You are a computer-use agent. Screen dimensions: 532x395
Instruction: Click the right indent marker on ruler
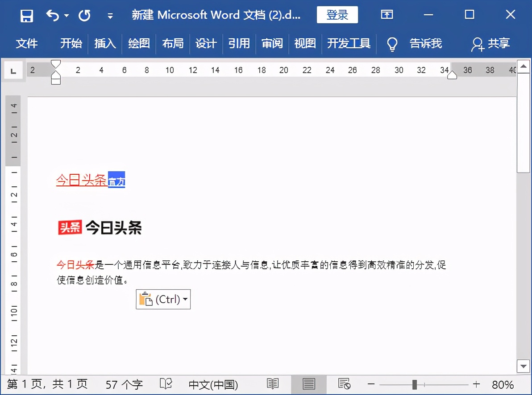click(x=452, y=75)
